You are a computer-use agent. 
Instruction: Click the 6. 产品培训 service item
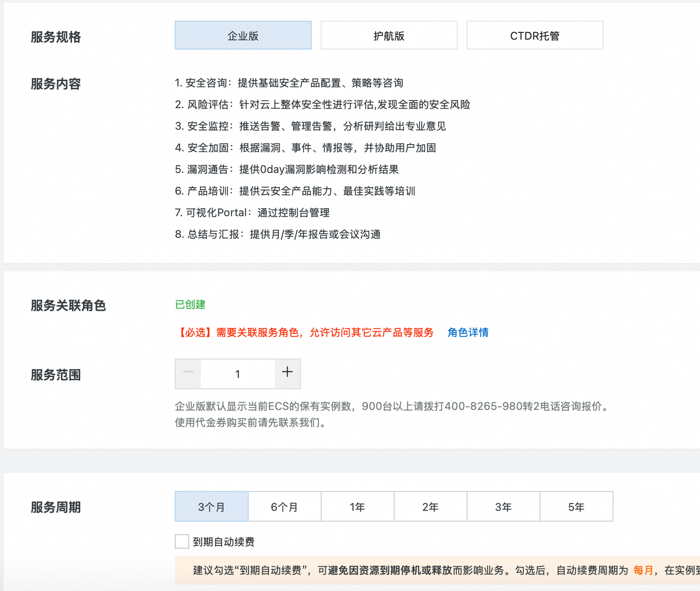(x=295, y=191)
